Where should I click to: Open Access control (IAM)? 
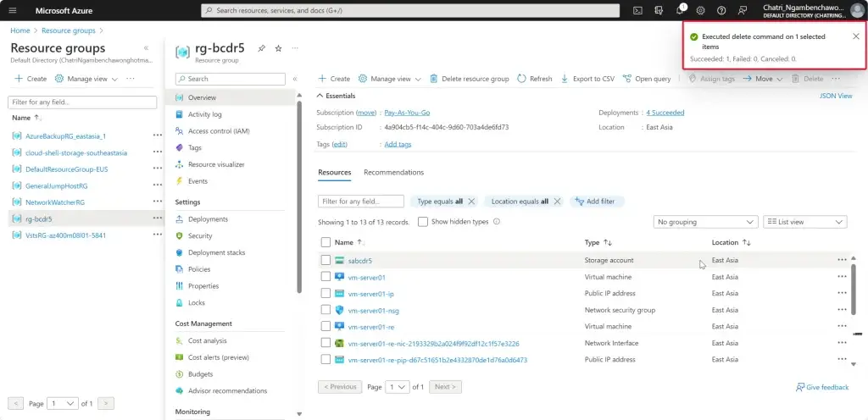(x=219, y=131)
